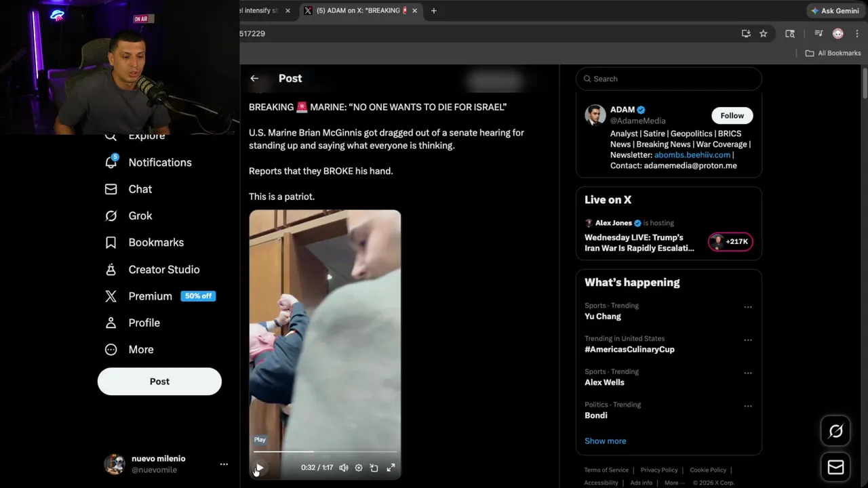Seek the video progress bar
This screenshot has height=488, width=868.
point(325,451)
